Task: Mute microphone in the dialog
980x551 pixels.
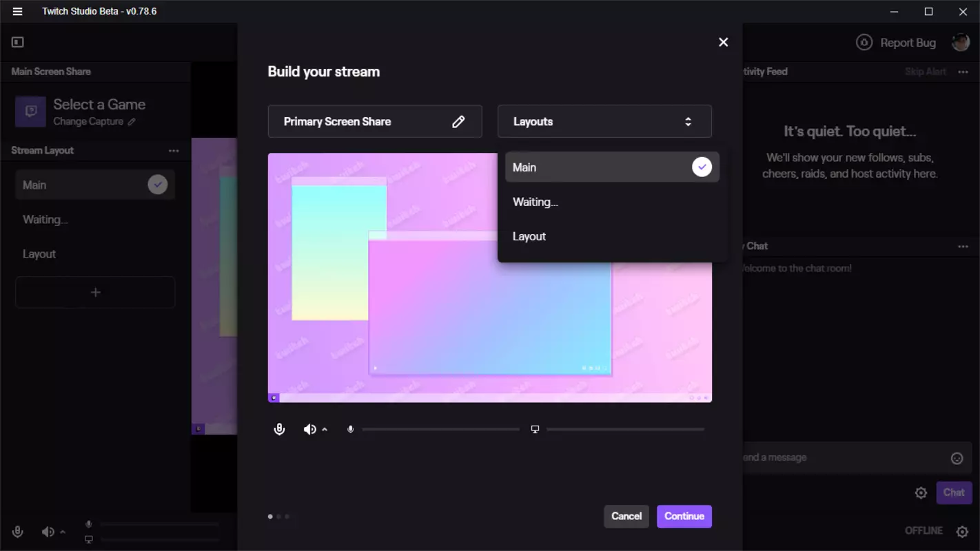Action: [x=279, y=430]
